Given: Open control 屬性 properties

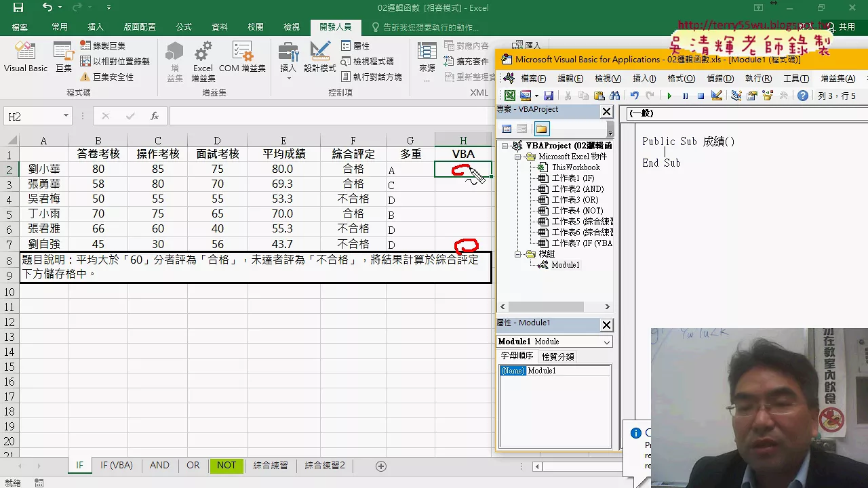Looking at the screenshot, I should point(355,45).
